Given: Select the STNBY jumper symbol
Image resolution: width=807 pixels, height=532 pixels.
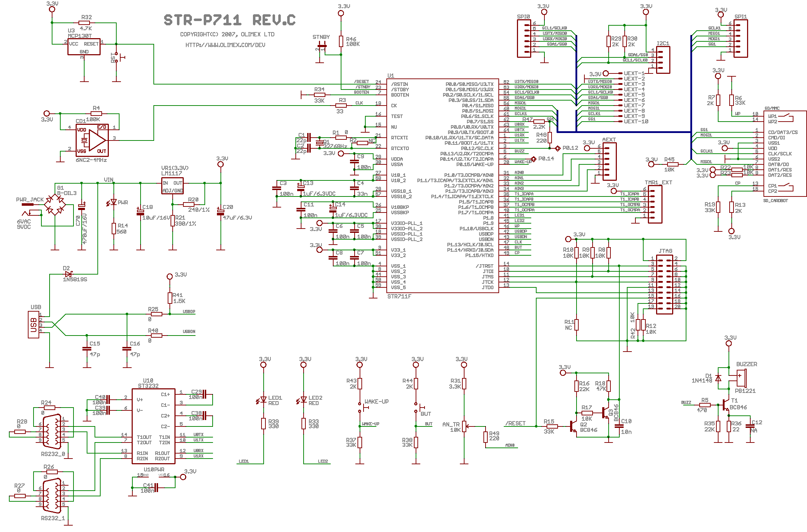Looking at the screenshot, I should click(322, 46).
